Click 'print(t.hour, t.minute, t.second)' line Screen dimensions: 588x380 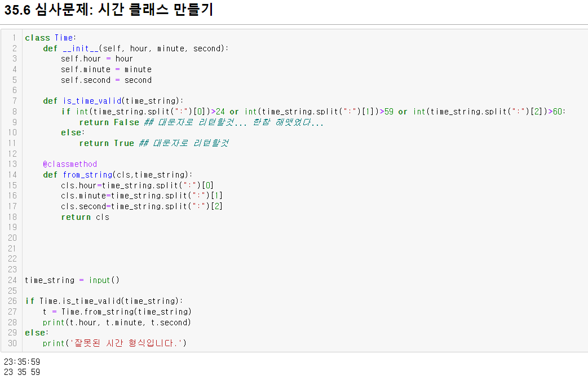(x=117, y=322)
